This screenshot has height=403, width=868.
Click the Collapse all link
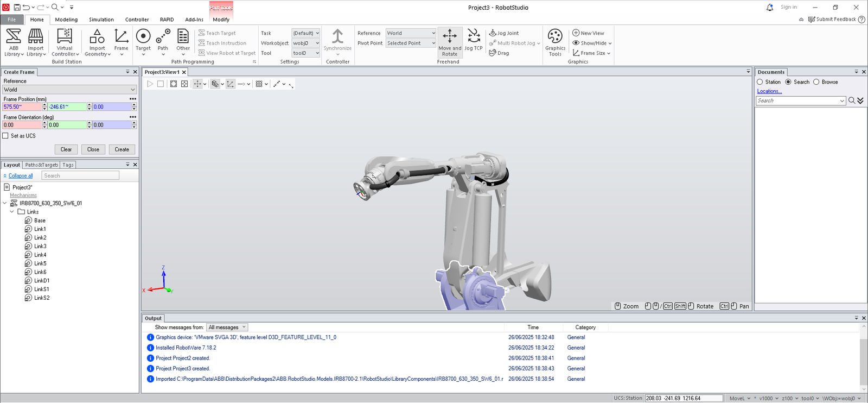point(21,176)
